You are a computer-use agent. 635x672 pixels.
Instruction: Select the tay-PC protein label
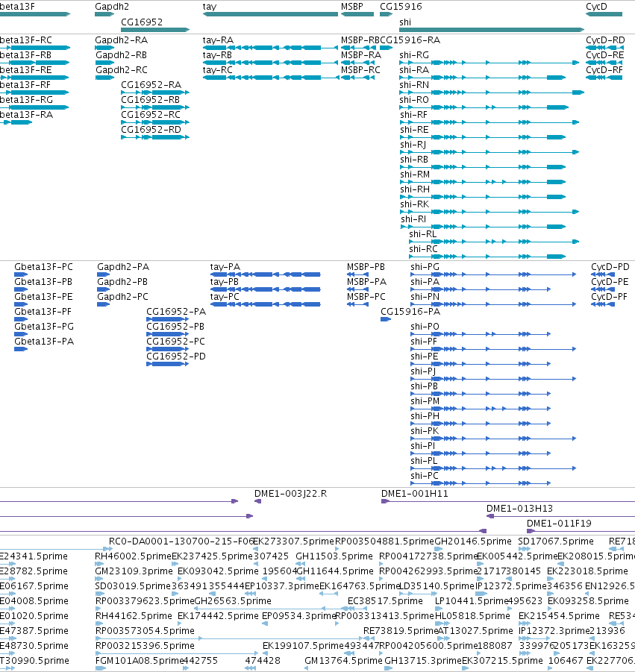(x=225, y=297)
